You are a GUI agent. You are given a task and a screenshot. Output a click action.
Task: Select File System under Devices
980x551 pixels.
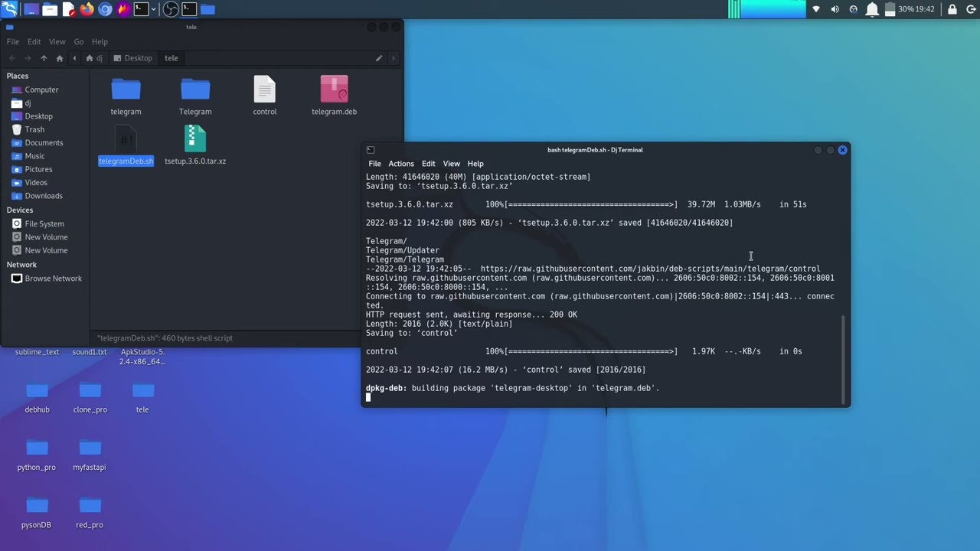point(45,223)
